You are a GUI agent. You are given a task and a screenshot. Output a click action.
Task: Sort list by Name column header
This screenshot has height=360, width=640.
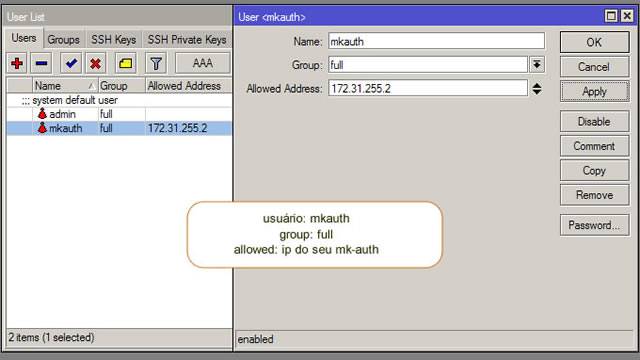pyautogui.click(x=65, y=86)
